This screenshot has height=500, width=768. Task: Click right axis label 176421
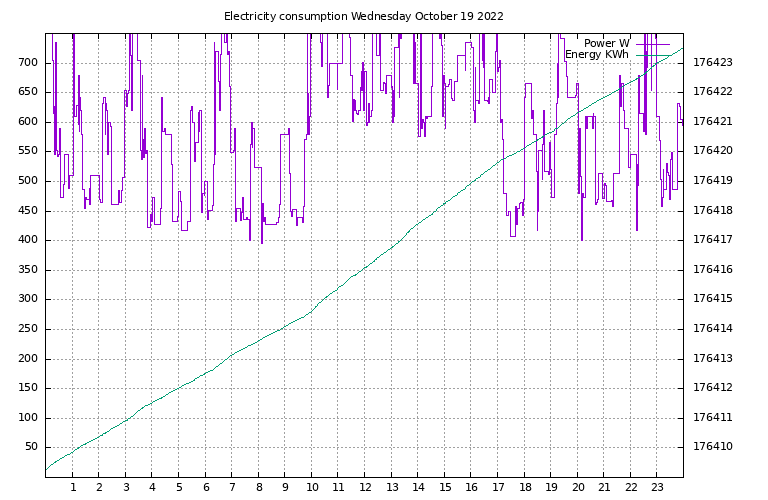[713, 121]
